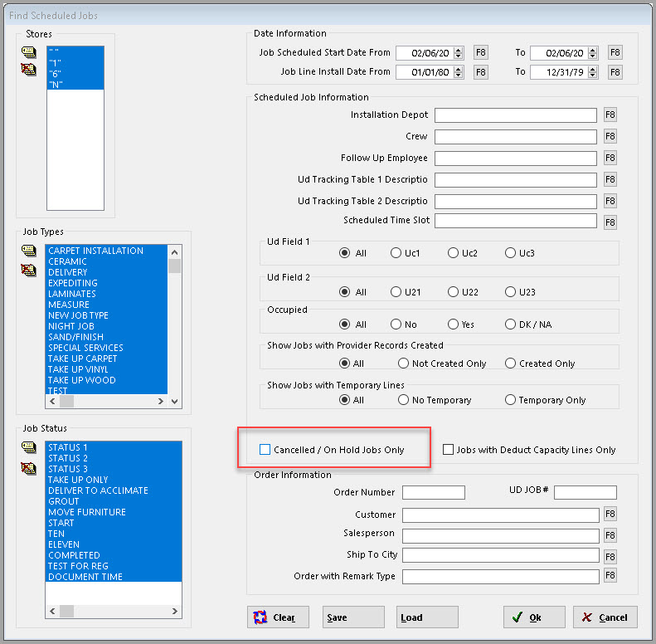Select DELIVER TO ACCLIMATE in Job Status
656x644 pixels.
tap(114, 490)
